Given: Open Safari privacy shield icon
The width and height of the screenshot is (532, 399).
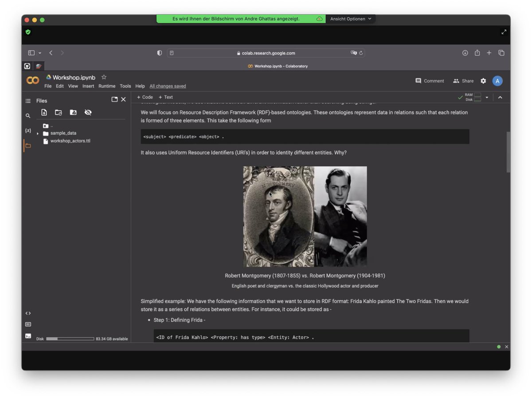Looking at the screenshot, I should 160,53.
